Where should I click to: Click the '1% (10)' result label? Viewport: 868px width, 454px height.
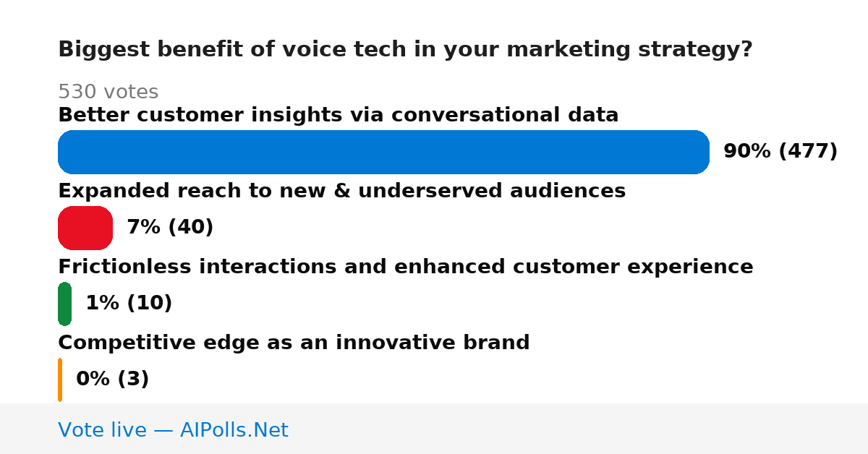pos(129,304)
